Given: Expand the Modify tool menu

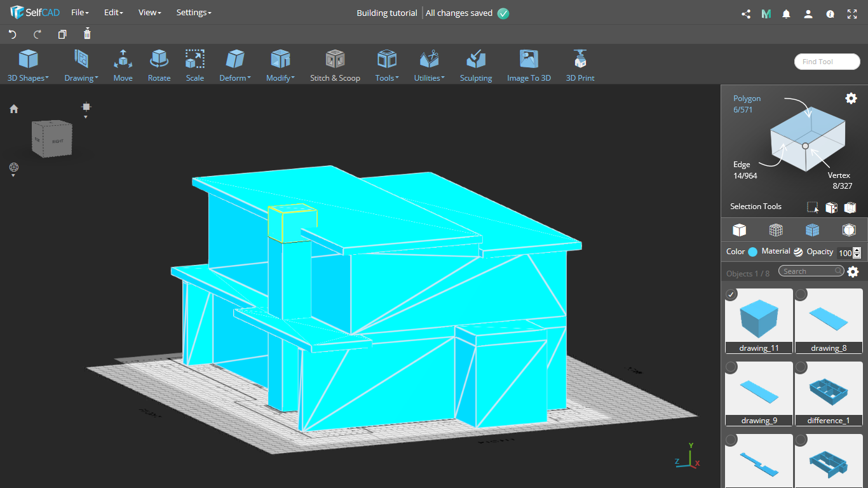Looking at the screenshot, I should pos(280,66).
